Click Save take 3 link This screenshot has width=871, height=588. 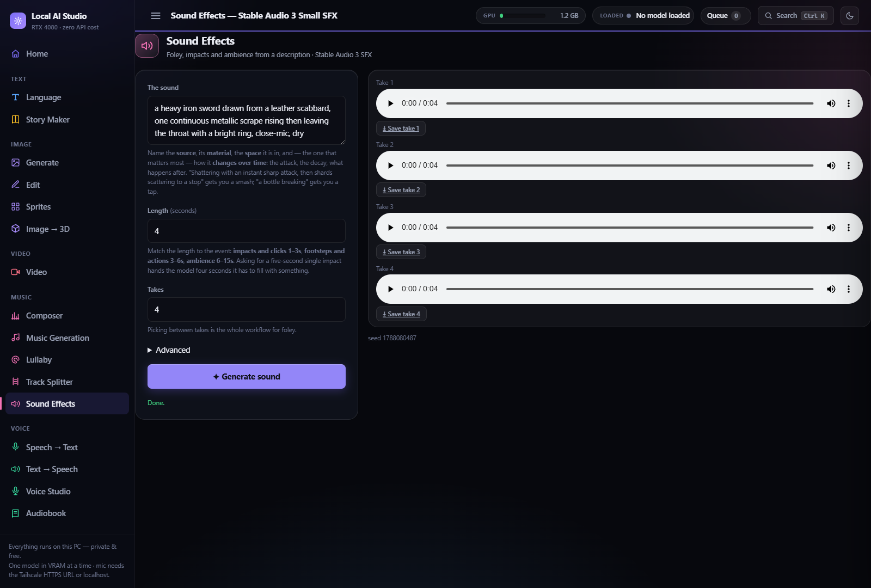pos(401,252)
